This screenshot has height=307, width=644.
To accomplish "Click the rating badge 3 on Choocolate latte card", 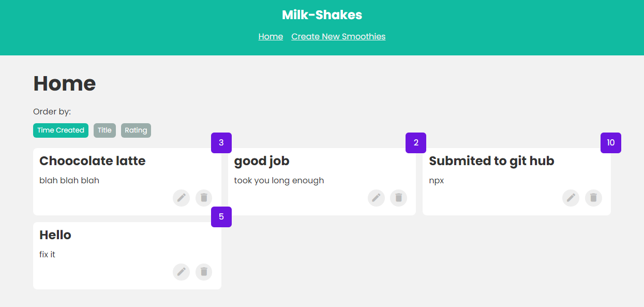I will [x=221, y=142].
